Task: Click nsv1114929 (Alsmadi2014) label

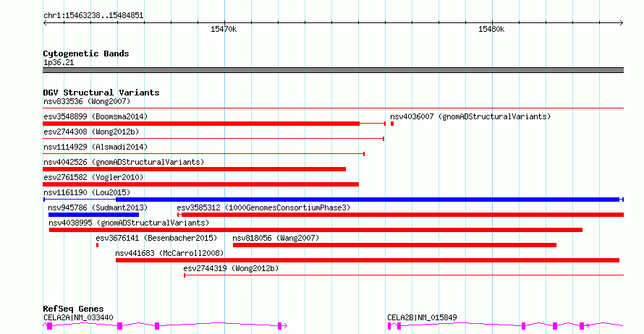Action: point(96,147)
